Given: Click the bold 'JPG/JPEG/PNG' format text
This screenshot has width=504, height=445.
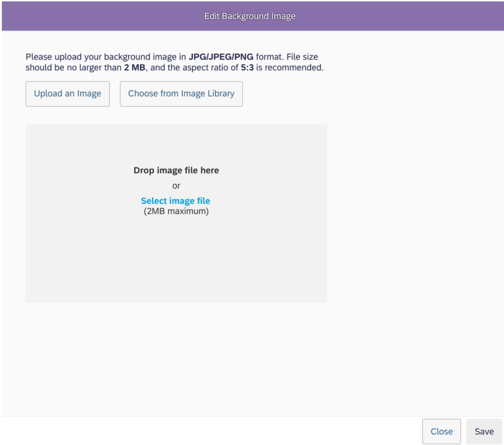Looking at the screenshot, I should point(221,57).
